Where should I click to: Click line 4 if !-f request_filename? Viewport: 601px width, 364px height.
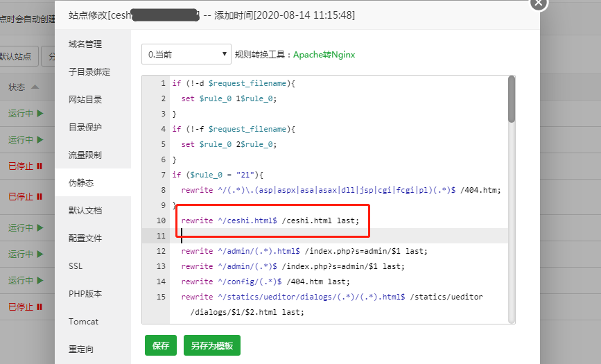pyautogui.click(x=234, y=129)
